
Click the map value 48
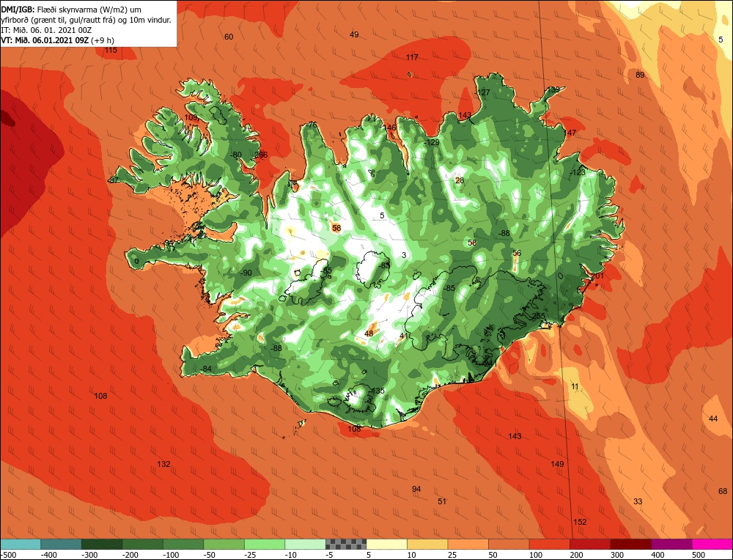pos(369,334)
